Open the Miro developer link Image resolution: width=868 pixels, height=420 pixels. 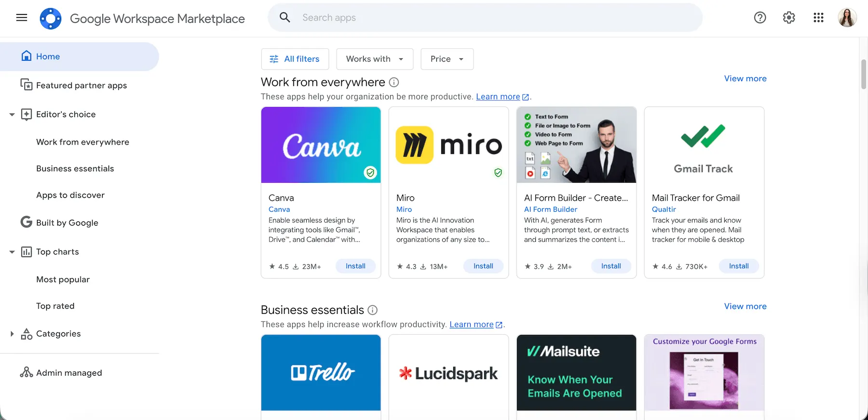coord(404,209)
